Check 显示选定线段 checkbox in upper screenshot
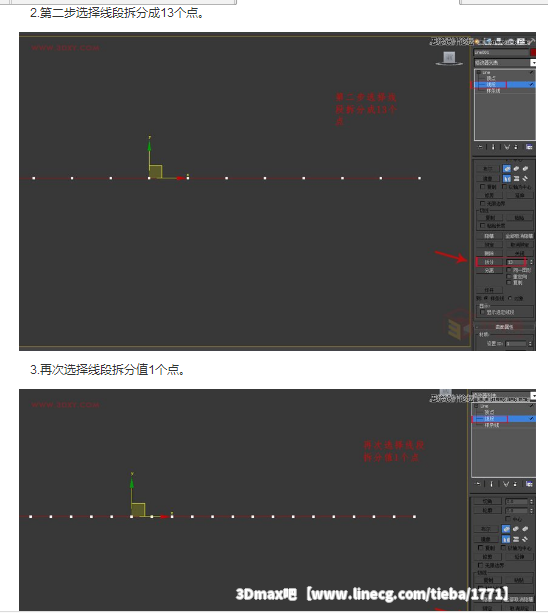548x613 pixels. pos(482,312)
